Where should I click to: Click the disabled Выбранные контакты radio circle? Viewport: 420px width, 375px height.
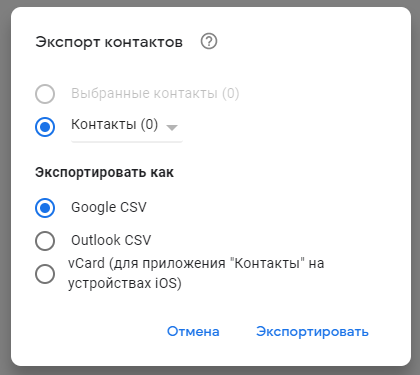(45, 94)
